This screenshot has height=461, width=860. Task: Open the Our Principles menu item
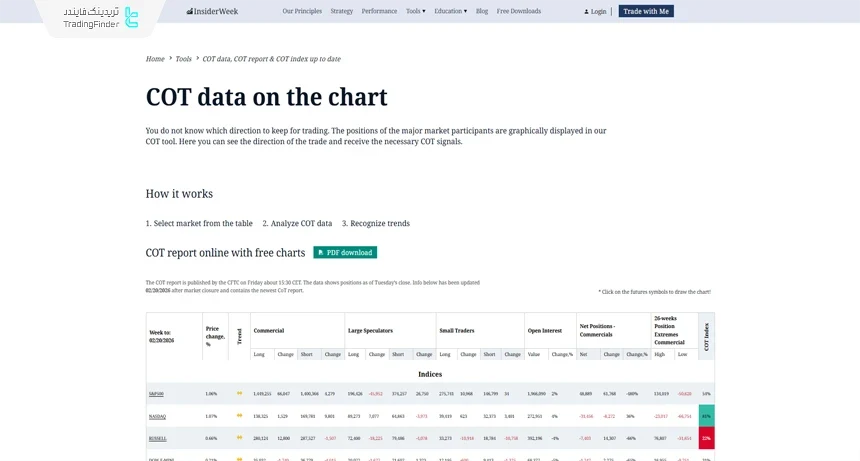click(x=302, y=11)
